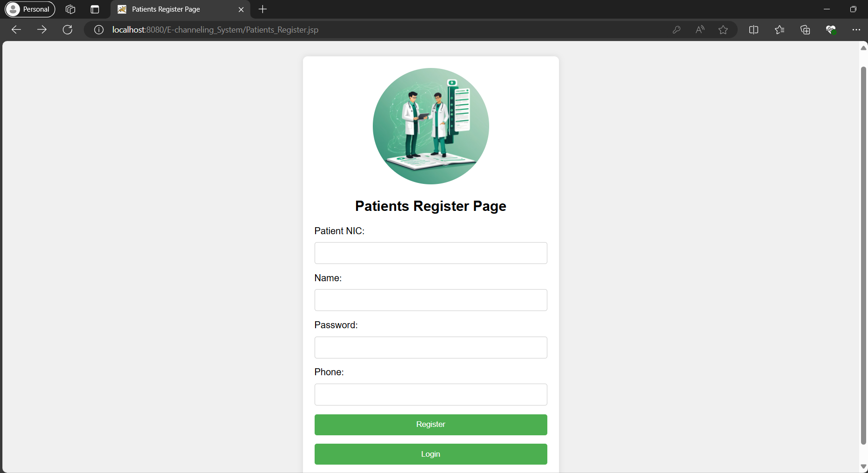Focus the Patient NIC input field
This screenshot has height=473, width=868.
[x=431, y=253]
